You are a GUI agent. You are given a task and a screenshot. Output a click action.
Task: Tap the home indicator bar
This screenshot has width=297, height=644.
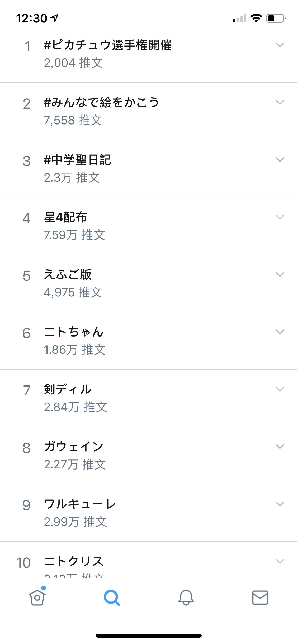click(x=148, y=636)
